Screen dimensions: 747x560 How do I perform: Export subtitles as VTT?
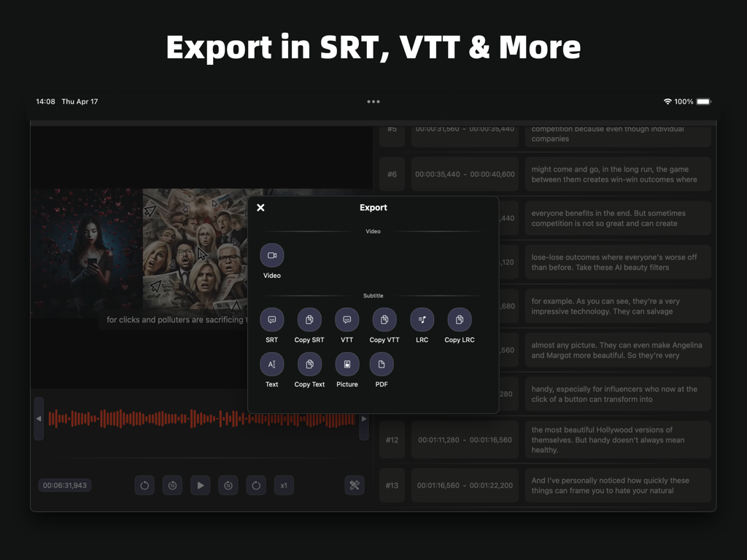pos(347,319)
